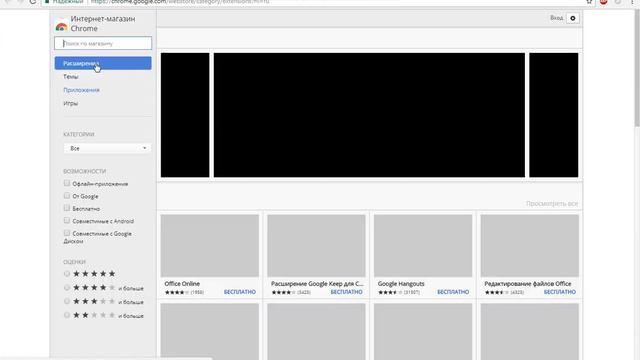Screen dimensions: 640x360
Task: Click the Chrome Web Store rainbow logo
Action: click(61, 27)
